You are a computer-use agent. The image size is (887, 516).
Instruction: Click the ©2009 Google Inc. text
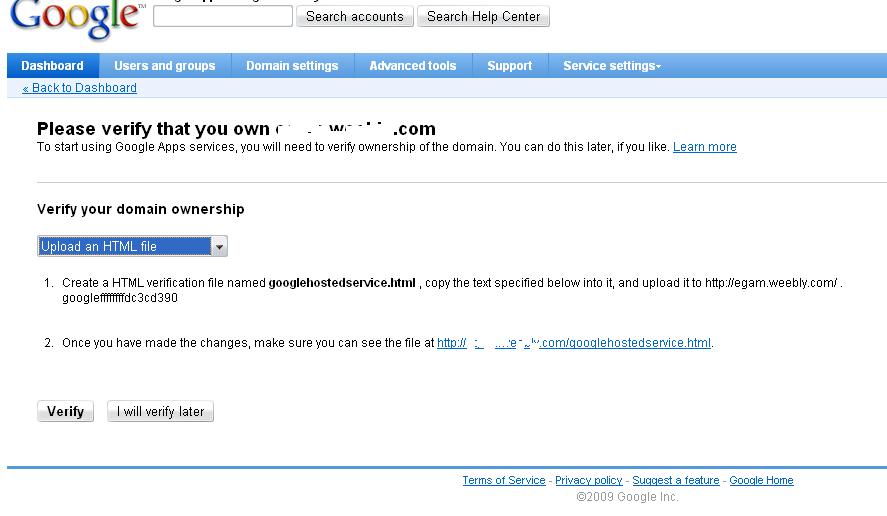pyautogui.click(x=627, y=497)
